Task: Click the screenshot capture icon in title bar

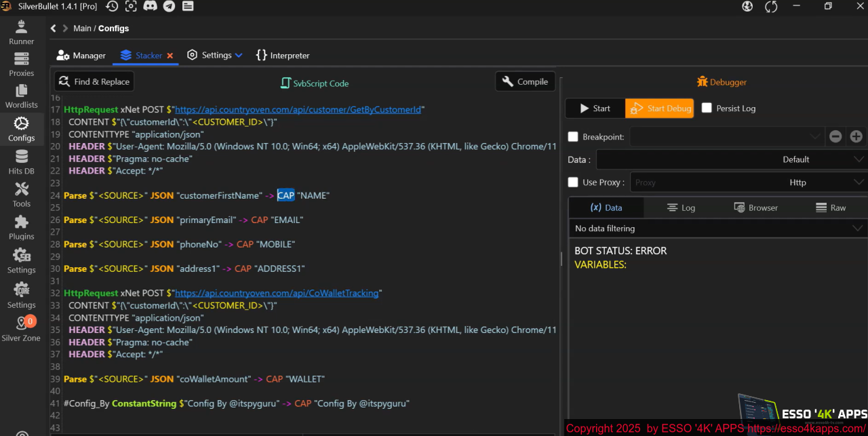Action: 131,6
